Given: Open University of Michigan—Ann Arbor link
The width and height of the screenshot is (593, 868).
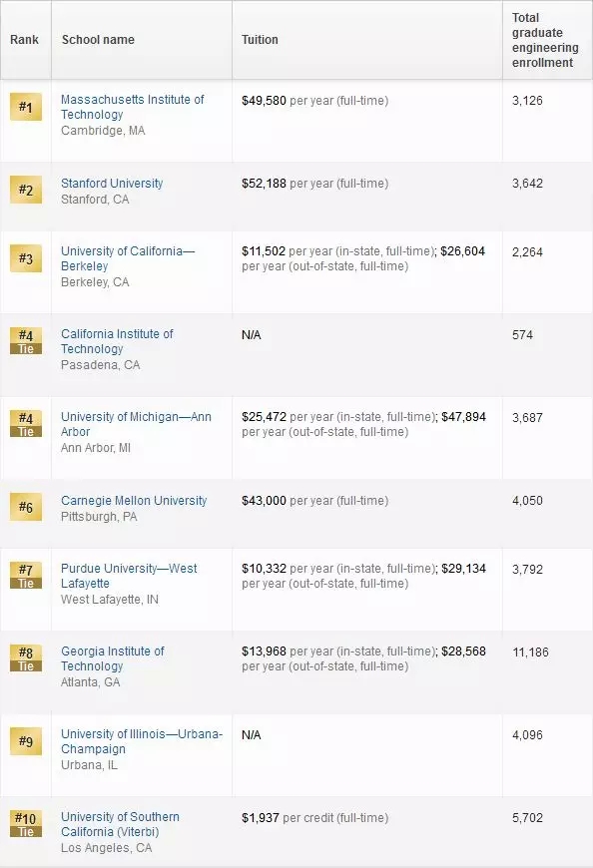Looking at the screenshot, I should (136, 424).
